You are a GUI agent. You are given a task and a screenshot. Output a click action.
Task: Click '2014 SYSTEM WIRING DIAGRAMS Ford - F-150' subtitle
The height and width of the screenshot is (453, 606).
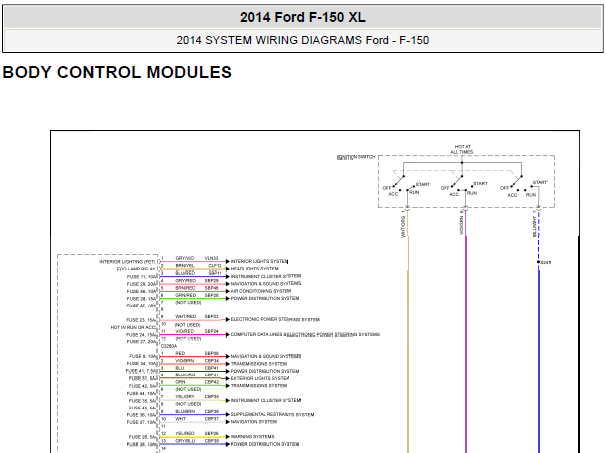click(303, 40)
